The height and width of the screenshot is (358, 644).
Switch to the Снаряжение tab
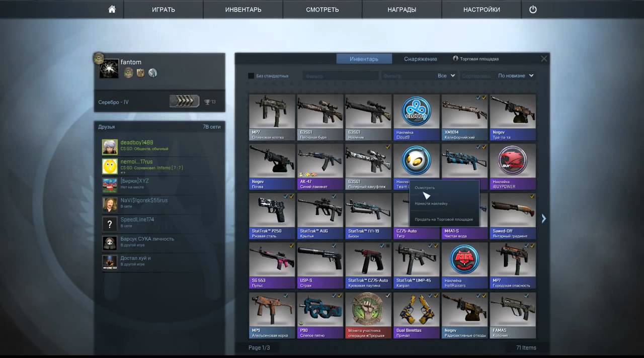point(421,59)
